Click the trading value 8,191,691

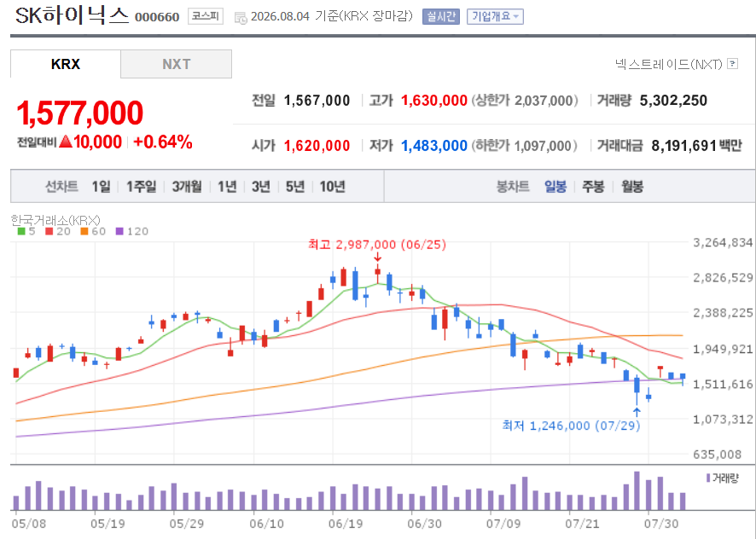coord(683,146)
